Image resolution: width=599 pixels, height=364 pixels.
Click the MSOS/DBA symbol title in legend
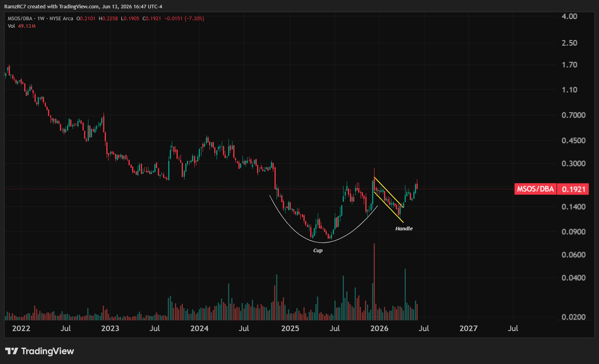21,18
